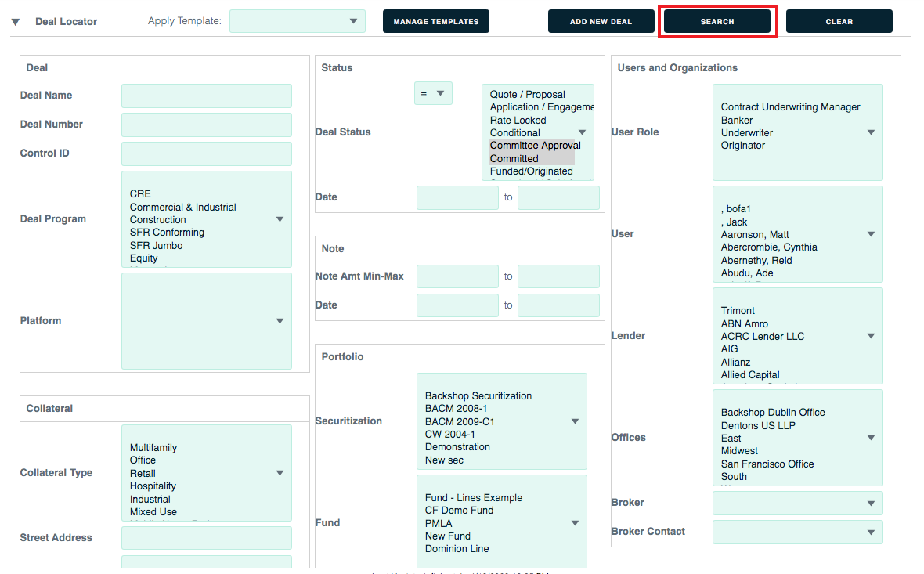Open the Fund list arrow

[575, 523]
